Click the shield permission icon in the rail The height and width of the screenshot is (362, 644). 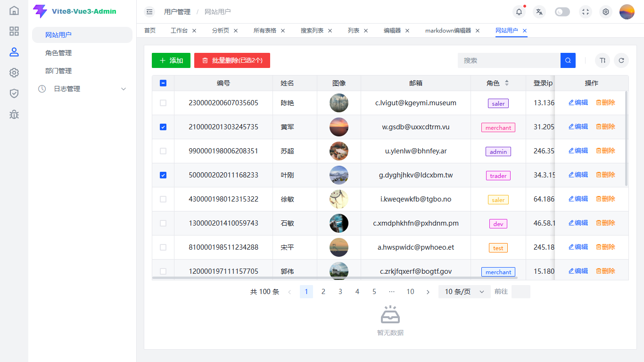pos(14,93)
